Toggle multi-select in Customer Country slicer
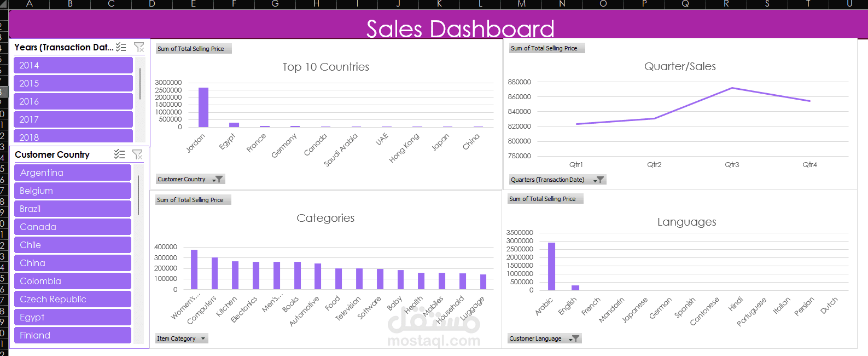868x356 pixels. [x=119, y=154]
